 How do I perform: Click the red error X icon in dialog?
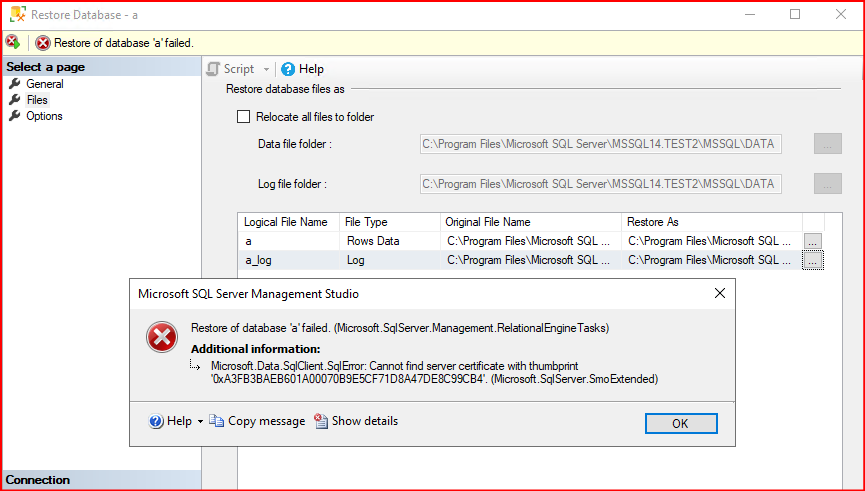pyautogui.click(x=161, y=339)
